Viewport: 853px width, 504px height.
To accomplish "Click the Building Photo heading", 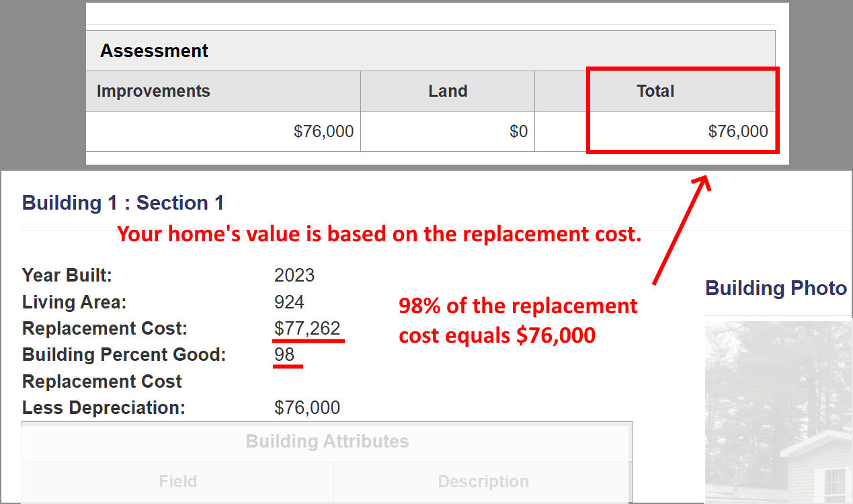I will [x=776, y=288].
